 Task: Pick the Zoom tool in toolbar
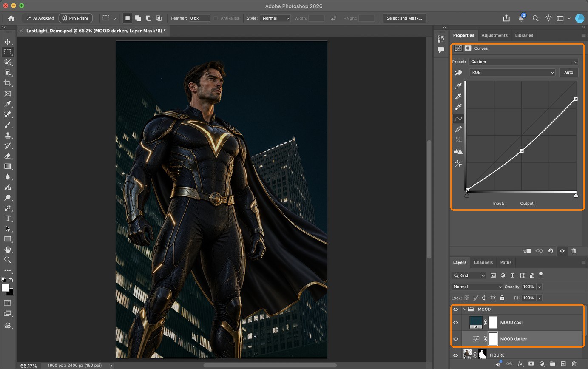(8, 260)
